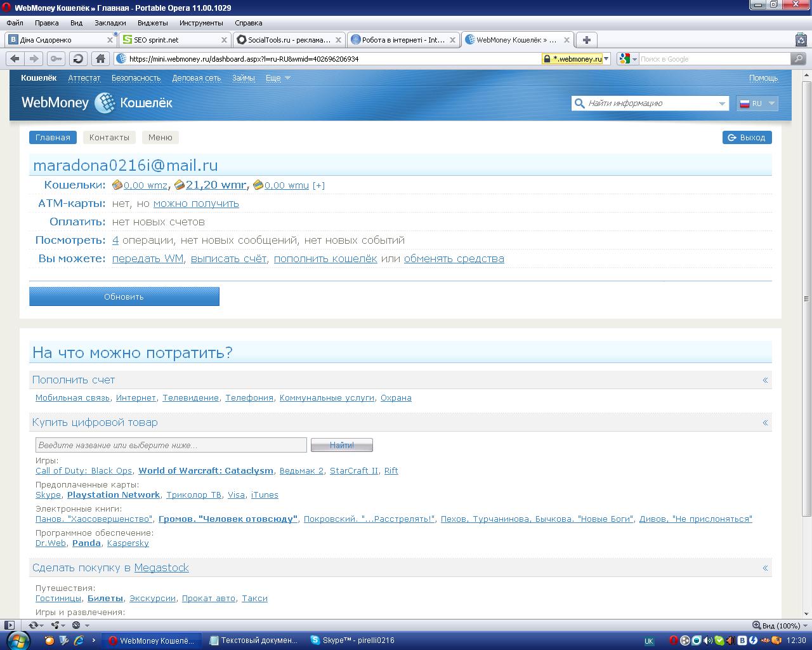This screenshot has width=812, height=650.
Task: Open the Найти информацию search dropdown arrow
Action: (x=722, y=103)
